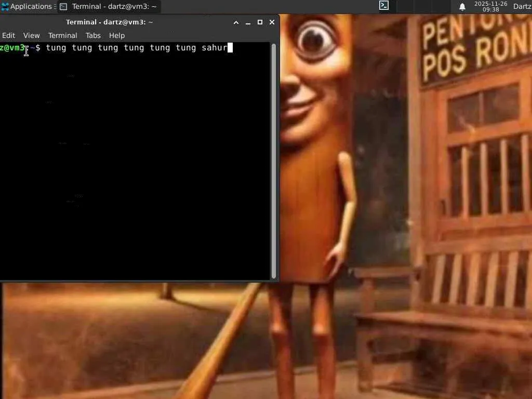The width and height of the screenshot is (532, 399).
Task: Minimize the Terminal window
Action: click(x=248, y=22)
